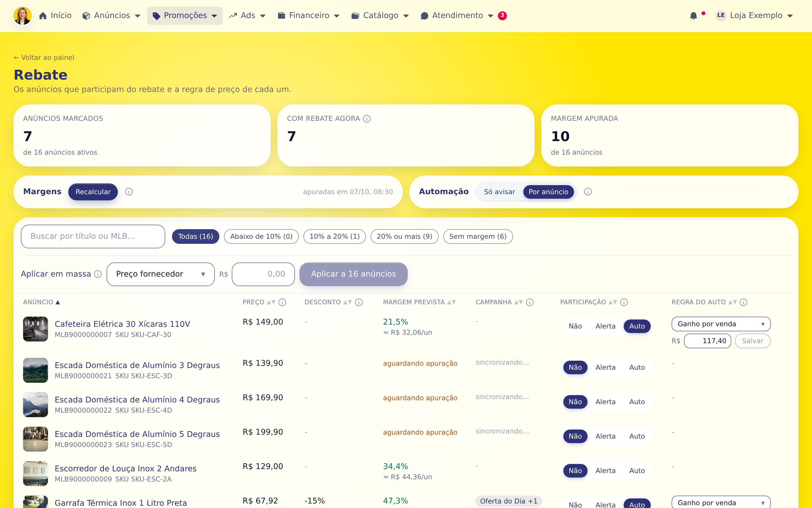Click info icon beside Recalcular button
The height and width of the screenshot is (508, 812).
(x=129, y=192)
